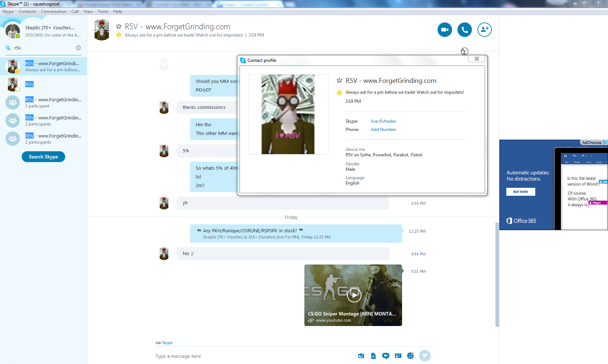Click the sender avatar beside the "5%" message
Screen dimensions: 608x364
pyautogui.click(x=164, y=151)
